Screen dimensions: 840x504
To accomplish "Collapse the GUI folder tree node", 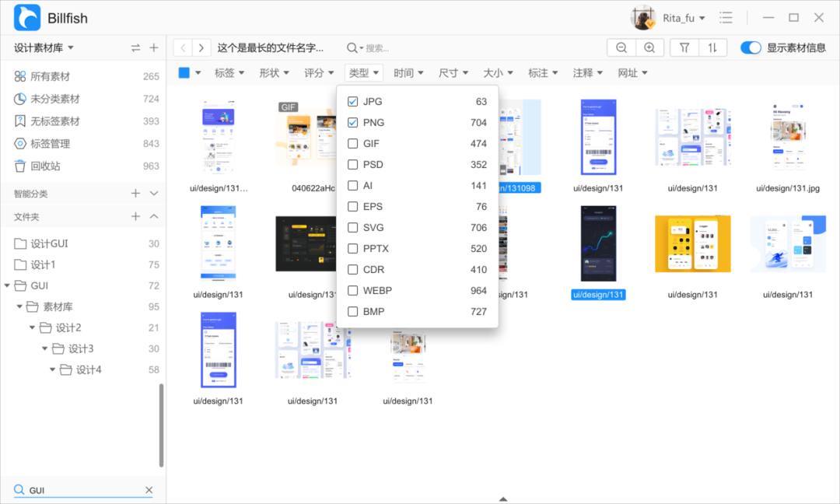I will [7, 285].
